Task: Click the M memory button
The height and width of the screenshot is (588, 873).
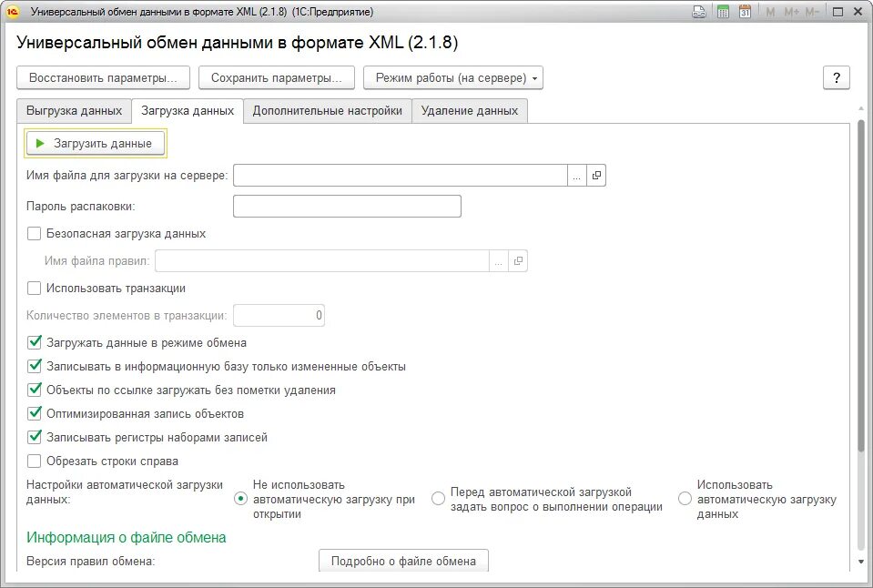Action: pos(770,12)
